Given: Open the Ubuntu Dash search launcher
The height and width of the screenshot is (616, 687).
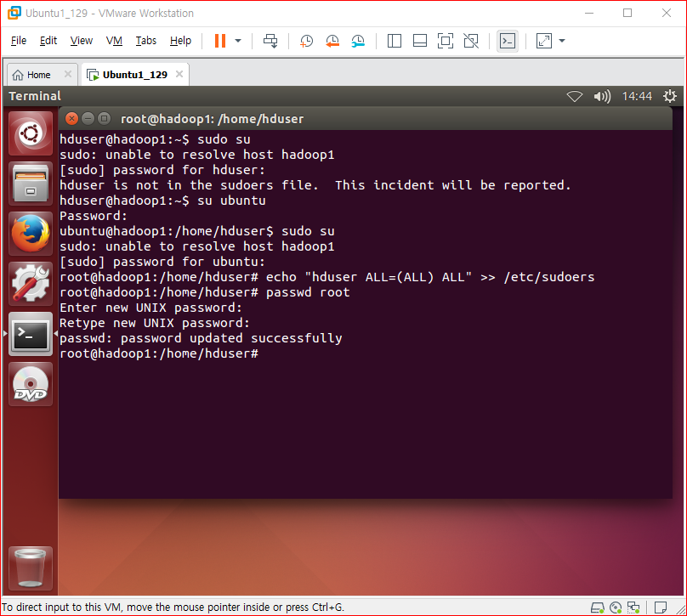Looking at the screenshot, I should (31, 133).
